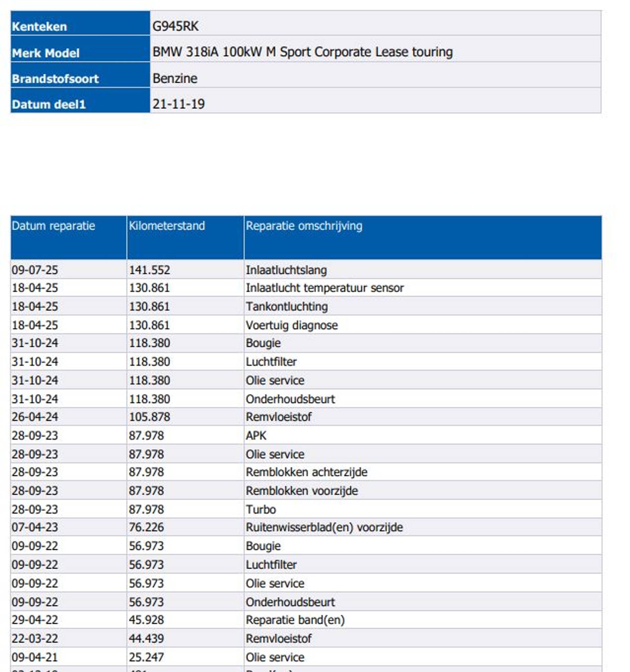The image size is (630, 672).
Task: Click the Datum reparatie column header
Action: click(x=53, y=225)
